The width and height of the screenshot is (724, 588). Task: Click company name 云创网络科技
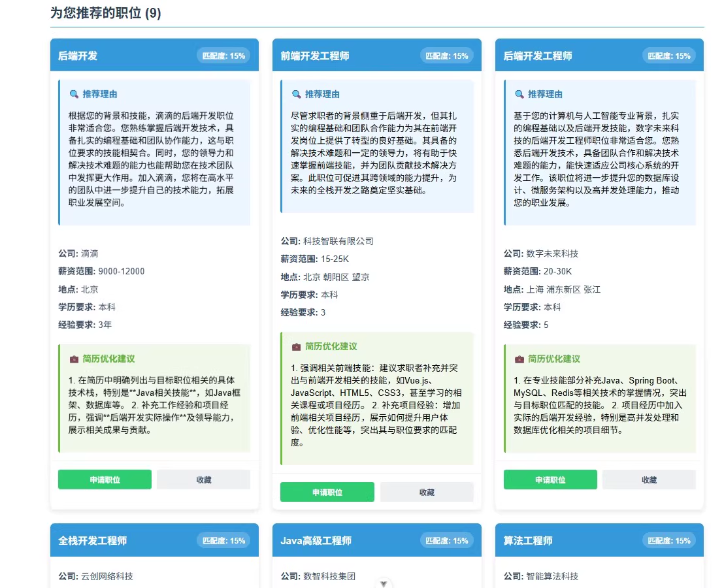pos(107,576)
